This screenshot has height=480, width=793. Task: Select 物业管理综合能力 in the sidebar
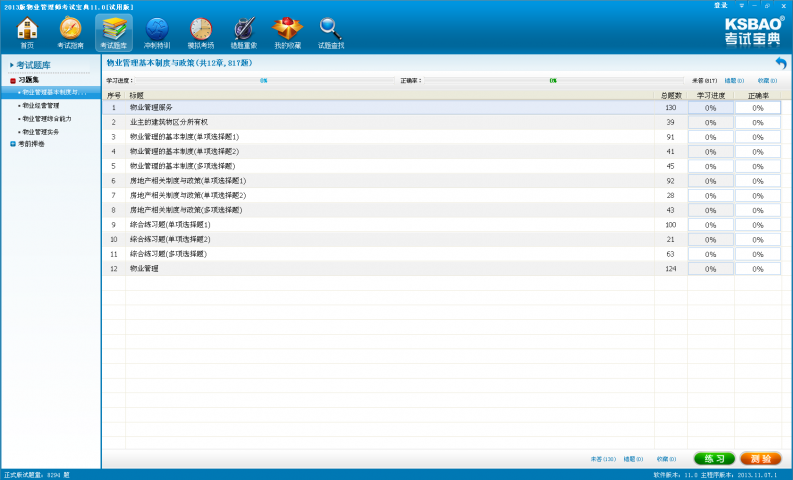pyautogui.click(x=46, y=118)
